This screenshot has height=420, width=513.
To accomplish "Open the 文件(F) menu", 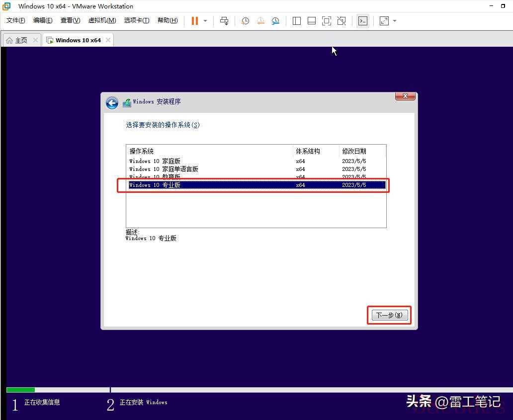I will pos(15,20).
